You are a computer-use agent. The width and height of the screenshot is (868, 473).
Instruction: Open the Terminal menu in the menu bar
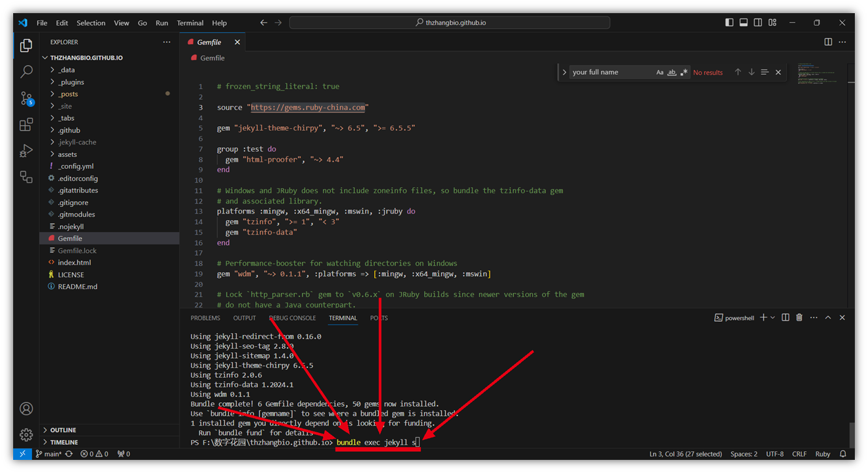190,23
